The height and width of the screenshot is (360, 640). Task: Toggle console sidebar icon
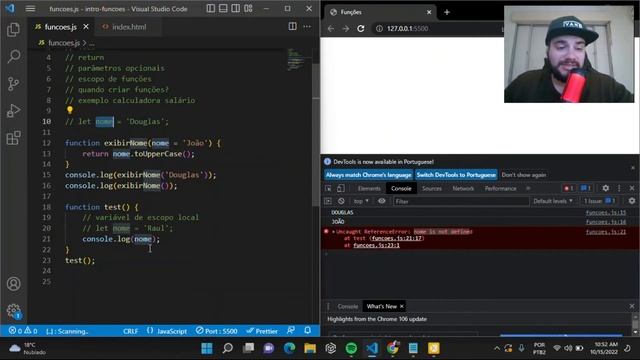pyautogui.click(x=328, y=201)
